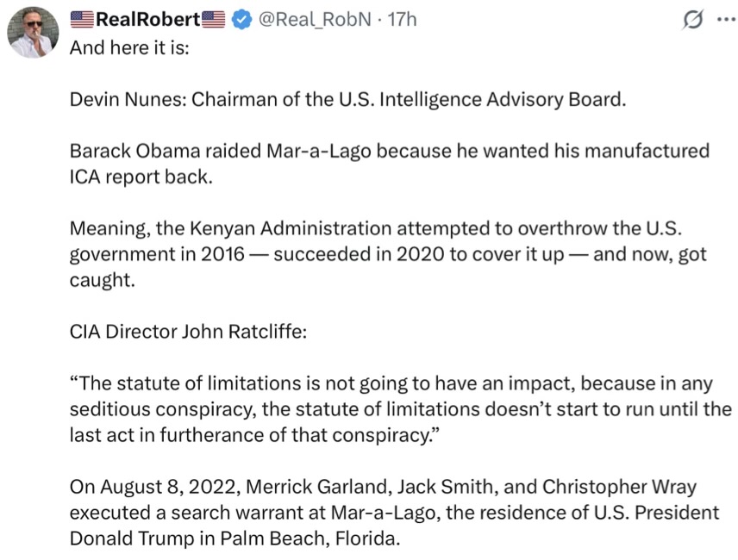
Task: Click the "ICA report back." text line
Action: pos(139,177)
